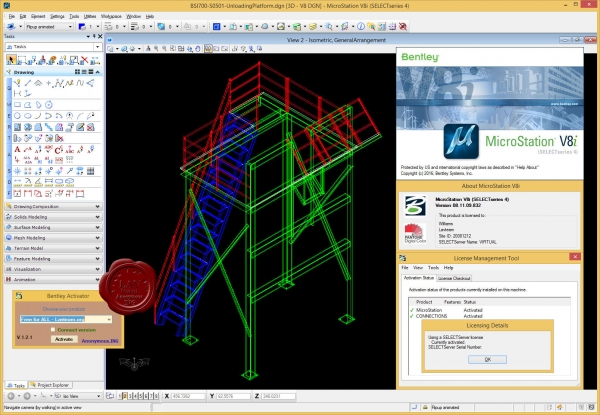Select the Place Circle tool

[x=17, y=116]
